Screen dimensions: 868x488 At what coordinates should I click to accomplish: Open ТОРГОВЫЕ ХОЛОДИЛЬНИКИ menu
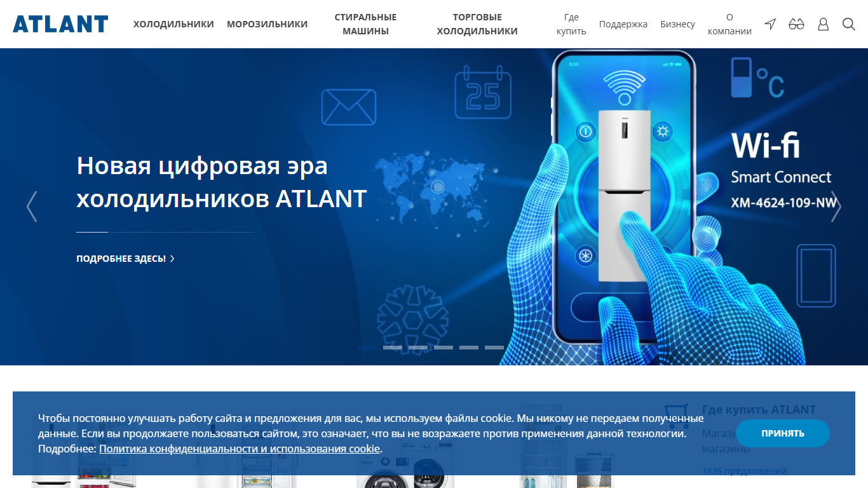click(477, 24)
